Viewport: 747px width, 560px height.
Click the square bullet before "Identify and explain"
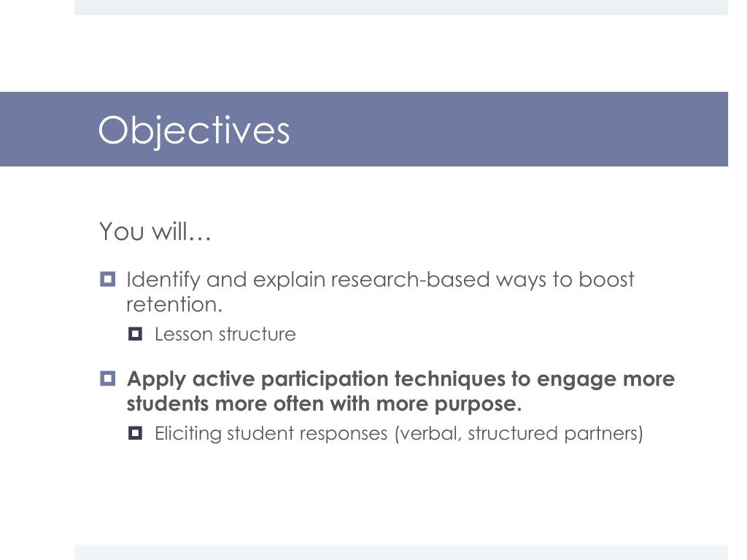[x=108, y=279]
